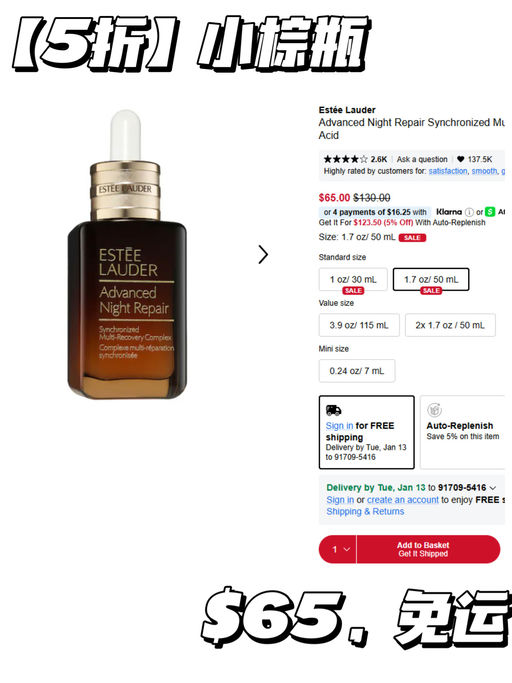Select the Auto-Replenish save 5% option

click(x=463, y=432)
